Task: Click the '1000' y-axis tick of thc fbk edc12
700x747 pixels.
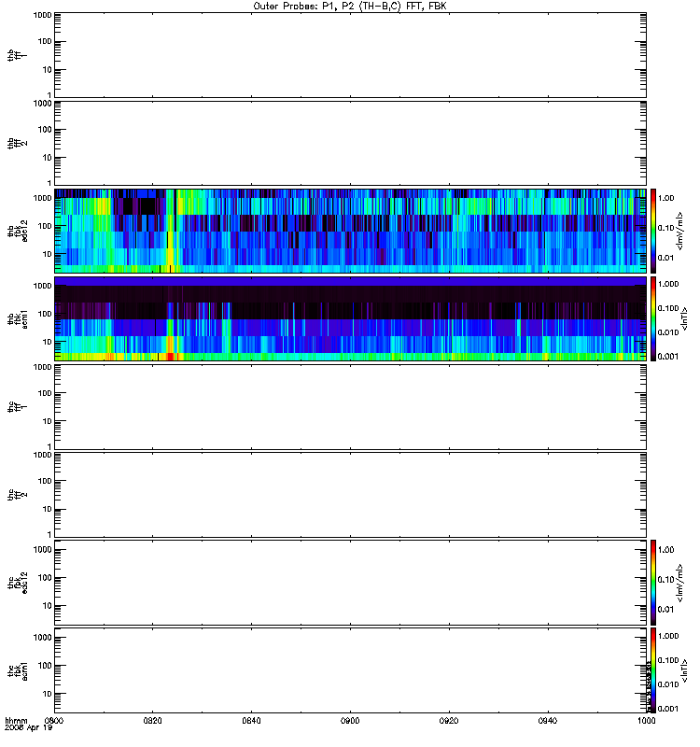Action: coord(42,550)
